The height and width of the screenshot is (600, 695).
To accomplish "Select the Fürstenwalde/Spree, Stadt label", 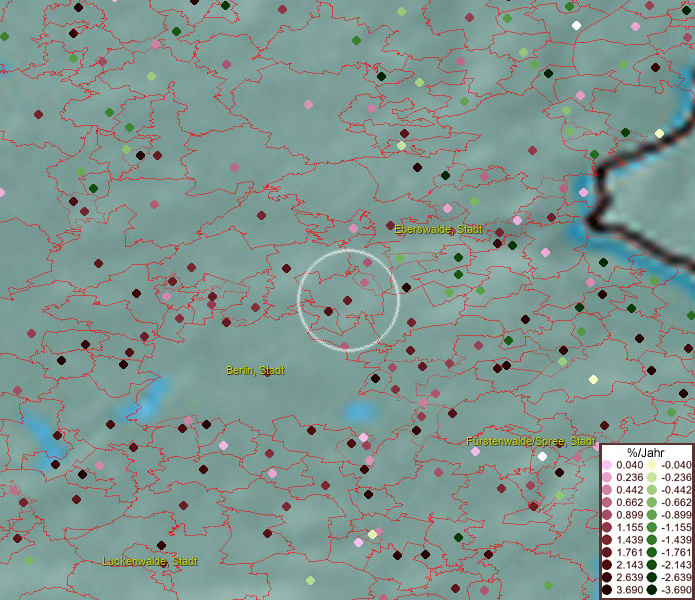I will pos(530,442).
